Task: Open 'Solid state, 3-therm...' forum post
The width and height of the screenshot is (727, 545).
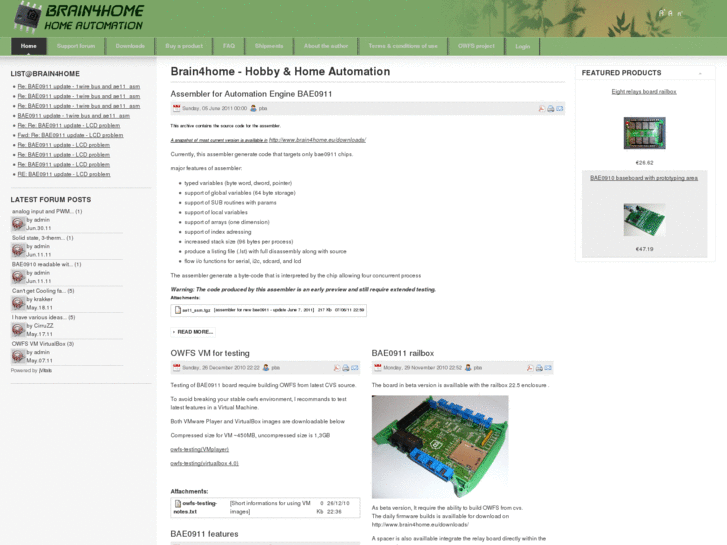Action: (x=43, y=238)
